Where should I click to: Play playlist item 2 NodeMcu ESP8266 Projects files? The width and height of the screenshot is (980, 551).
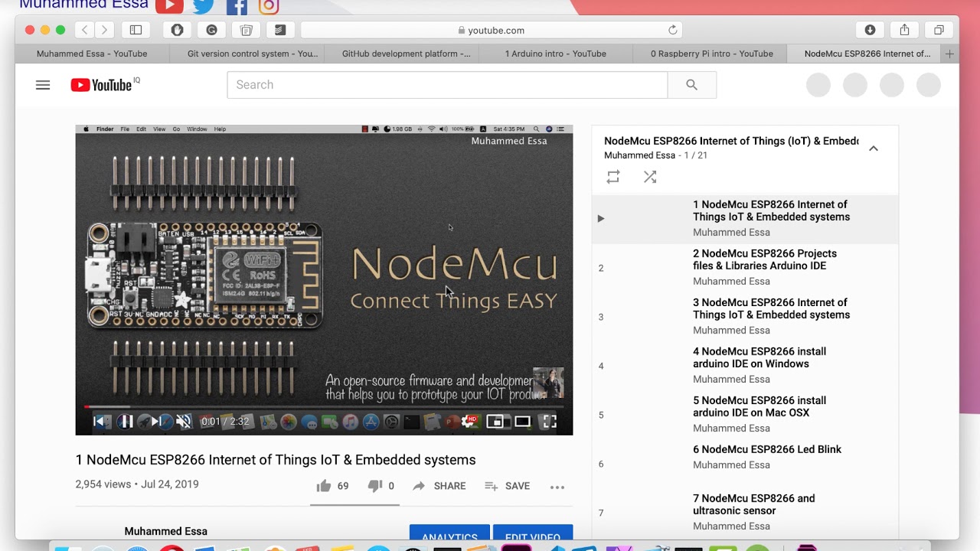pyautogui.click(x=745, y=268)
